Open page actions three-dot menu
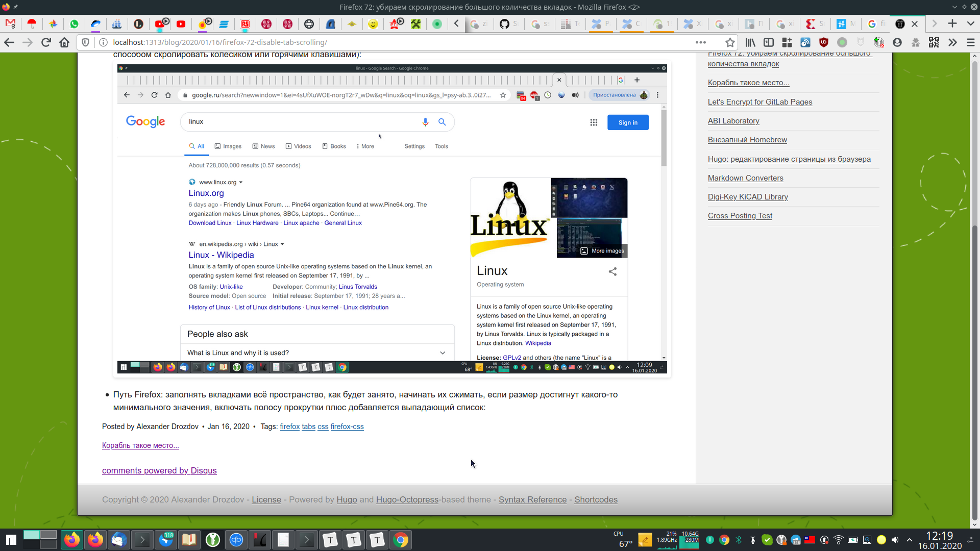980x551 pixels. 701,42
